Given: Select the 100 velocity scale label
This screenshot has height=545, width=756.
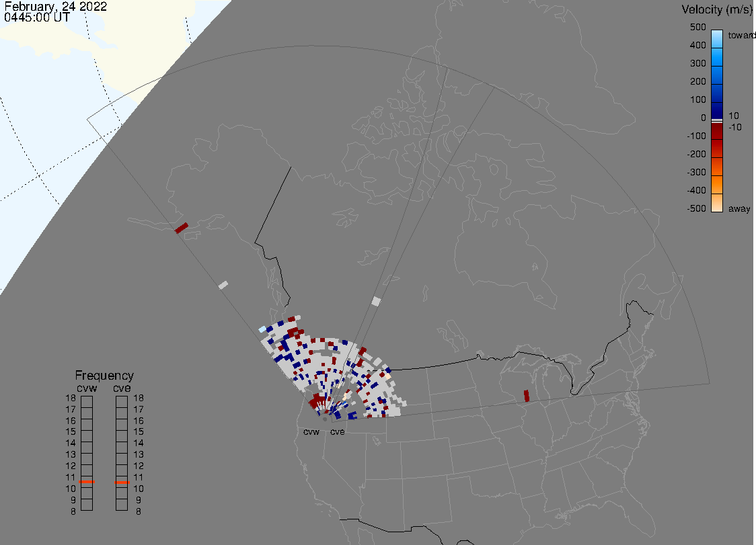Looking at the screenshot, I should (697, 99).
